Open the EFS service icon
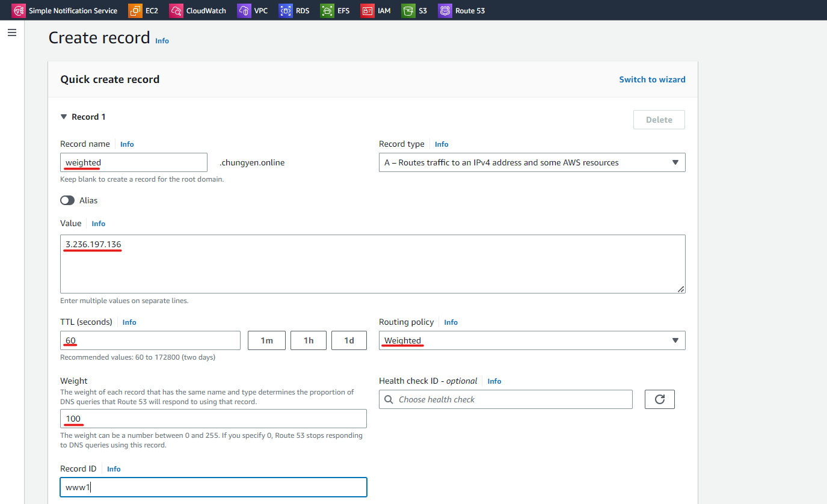 [327, 10]
